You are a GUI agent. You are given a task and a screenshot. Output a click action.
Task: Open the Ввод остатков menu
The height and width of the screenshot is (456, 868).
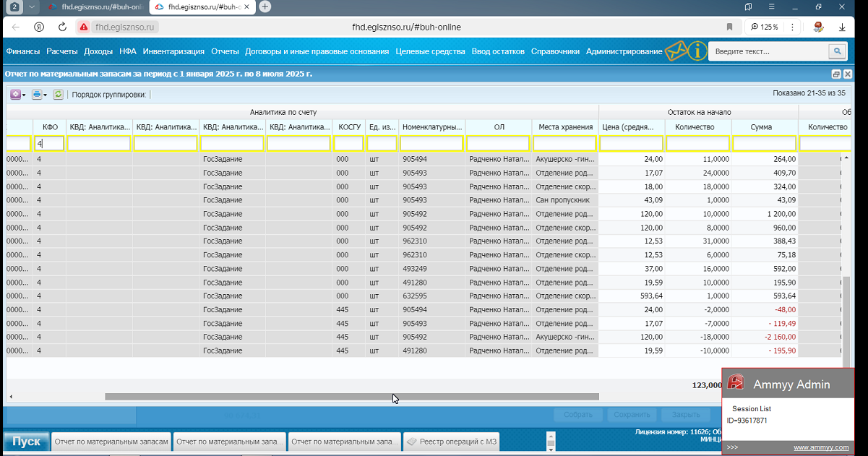[498, 51]
